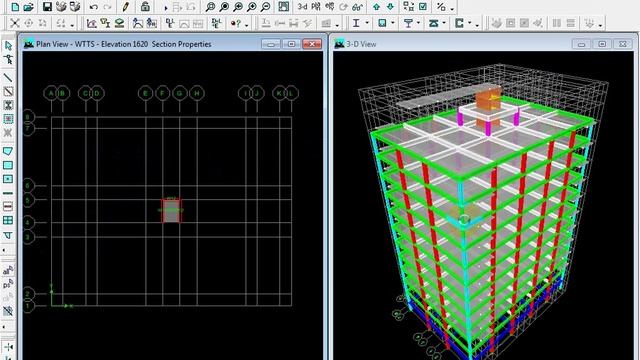
Task: Click grid bubble E in plan view
Action: tap(145, 93)
